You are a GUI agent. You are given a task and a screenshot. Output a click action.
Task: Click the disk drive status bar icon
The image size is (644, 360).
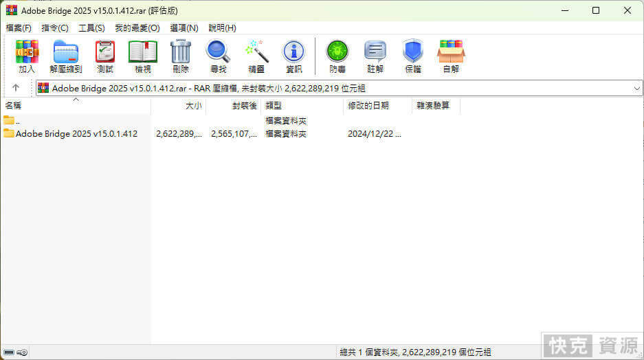coord(9,352)
